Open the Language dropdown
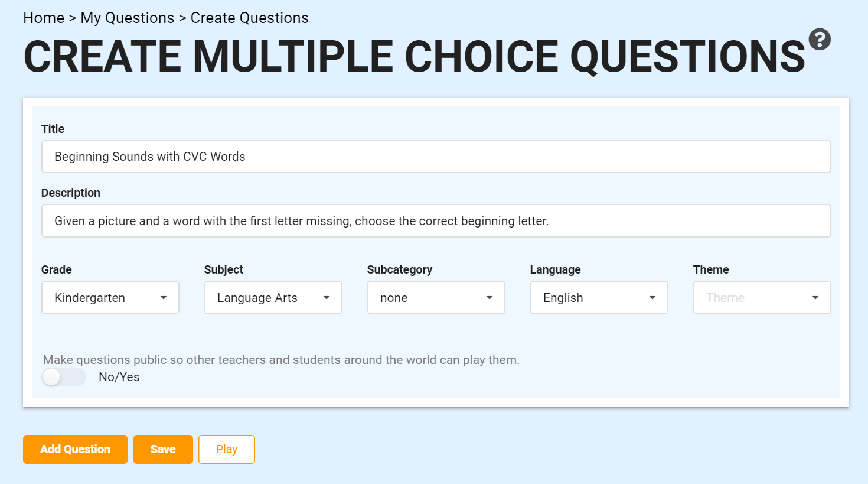This screenshot has width=868, height=484. coord(599,297)
